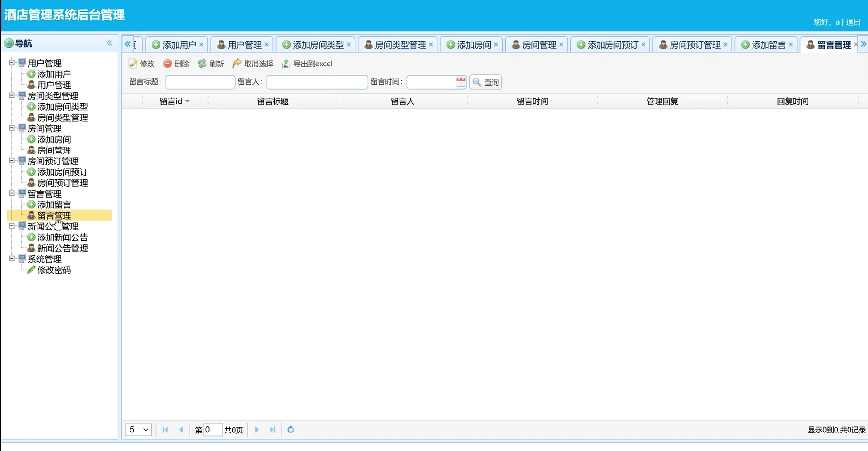This screenshot has width=868, height=451.
Task: Switch to the 房间管理 tab
Action: [538, 45]
